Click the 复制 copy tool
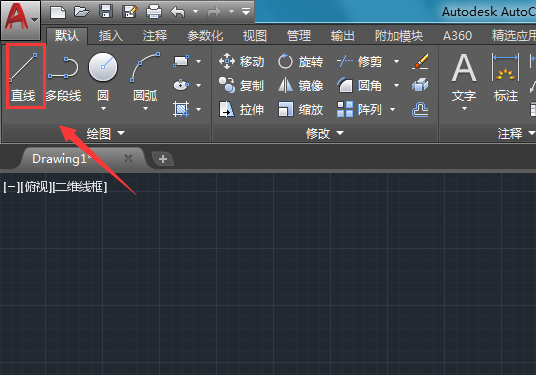The image size is (536, 375). pos(242,85)
